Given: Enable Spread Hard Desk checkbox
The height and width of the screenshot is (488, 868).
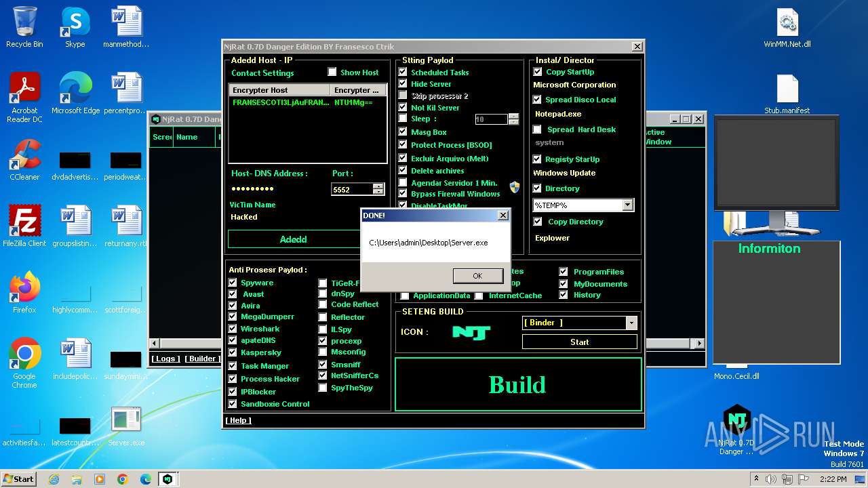Looking at the screenshot, I should [x=538, y=129].
